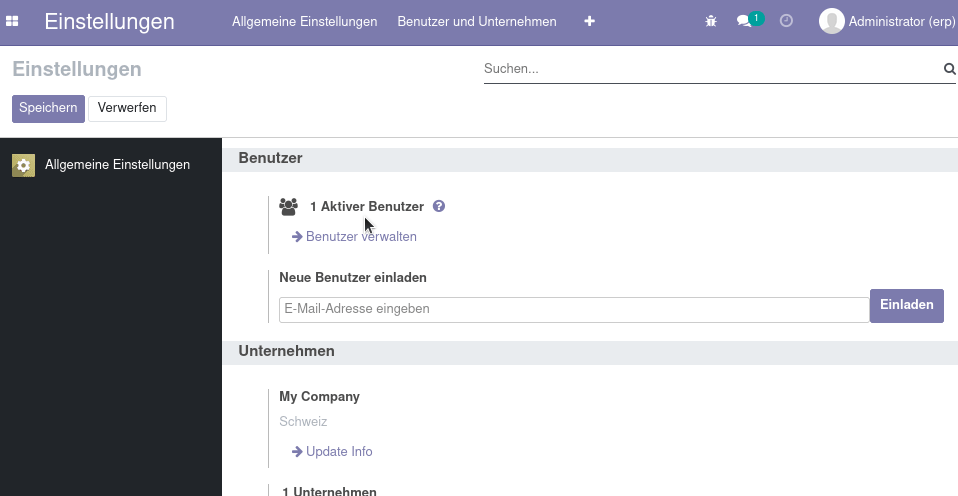Open the activities clock icon
This screenshot has height=496, width=958.
(786, 21)
